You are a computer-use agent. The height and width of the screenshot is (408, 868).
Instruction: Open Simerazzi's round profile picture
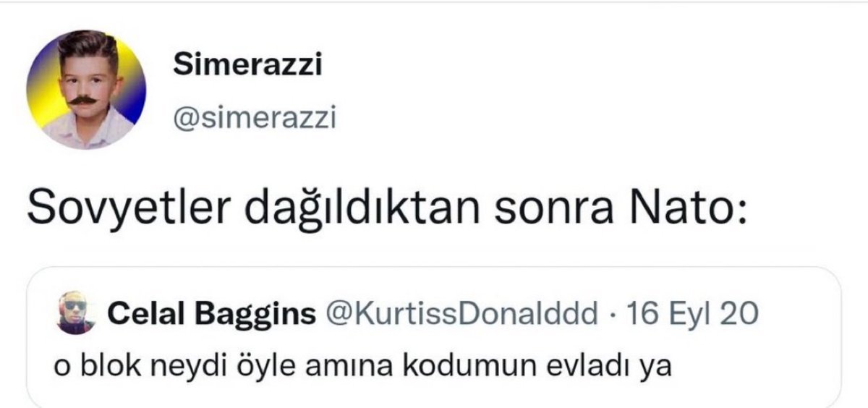click(86, 90)
